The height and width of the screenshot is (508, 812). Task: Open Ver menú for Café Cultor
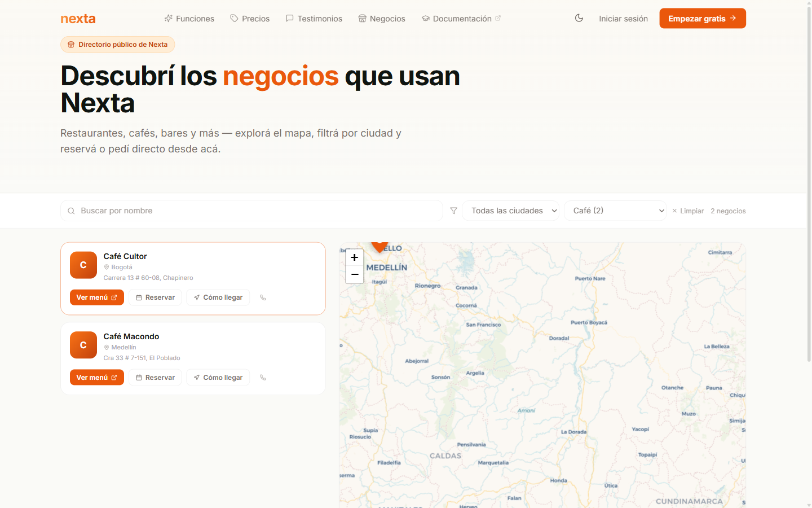(x=97, y=297)
